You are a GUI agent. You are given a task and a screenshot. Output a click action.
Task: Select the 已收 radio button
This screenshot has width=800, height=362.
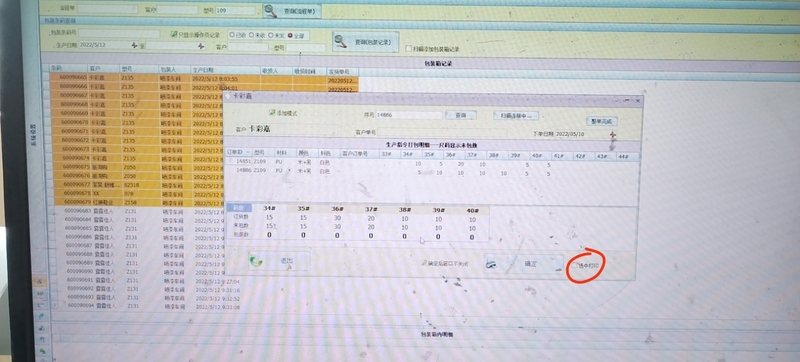pyautogui.click(x=232, y=35)
